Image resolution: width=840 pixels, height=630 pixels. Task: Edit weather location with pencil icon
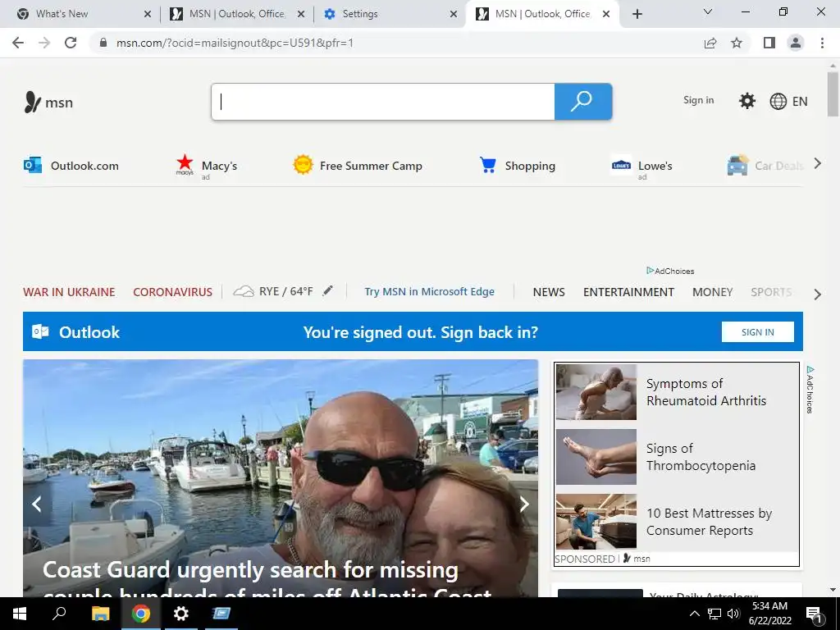click(327, 291)
